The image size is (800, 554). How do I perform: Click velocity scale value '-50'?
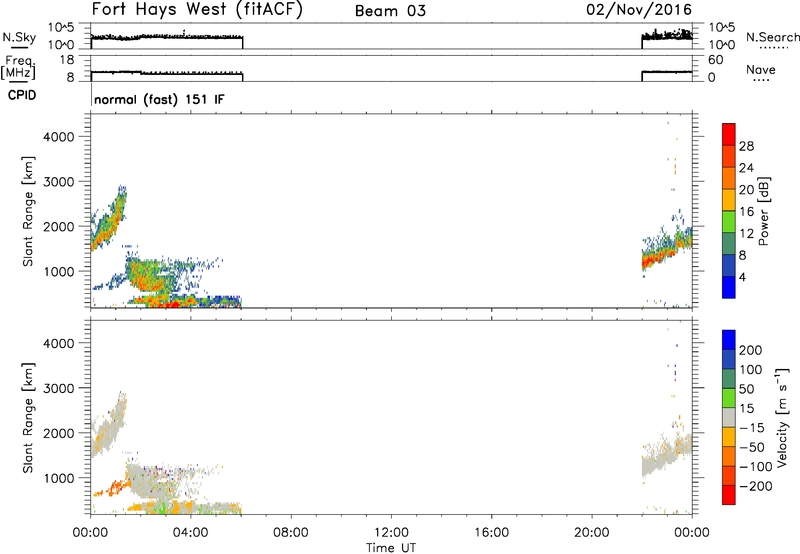coord(752,447)
